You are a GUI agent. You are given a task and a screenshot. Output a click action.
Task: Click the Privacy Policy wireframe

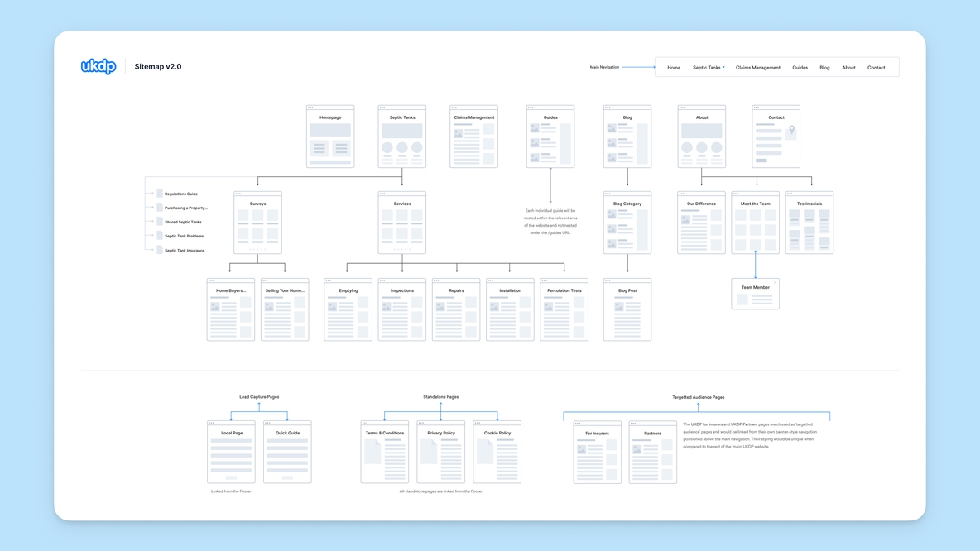coord(440,453)
